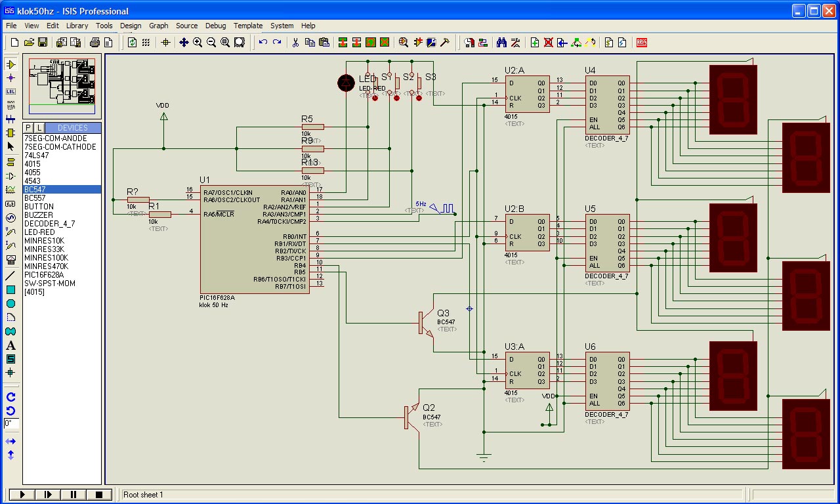Click the P pick devices button
Screen dimensions: 840x504
(29, 127)
